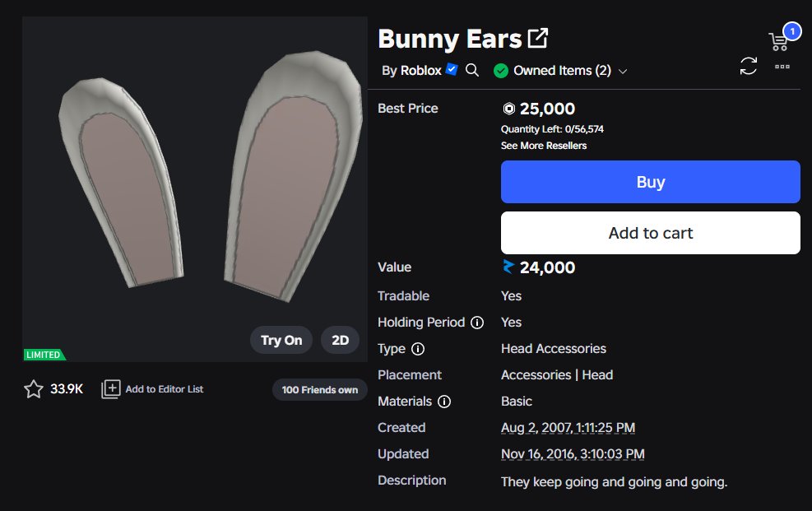Show Type info tooltip icon
The height and width of the screenshot is (511, 812).
(x=418, y=349)
